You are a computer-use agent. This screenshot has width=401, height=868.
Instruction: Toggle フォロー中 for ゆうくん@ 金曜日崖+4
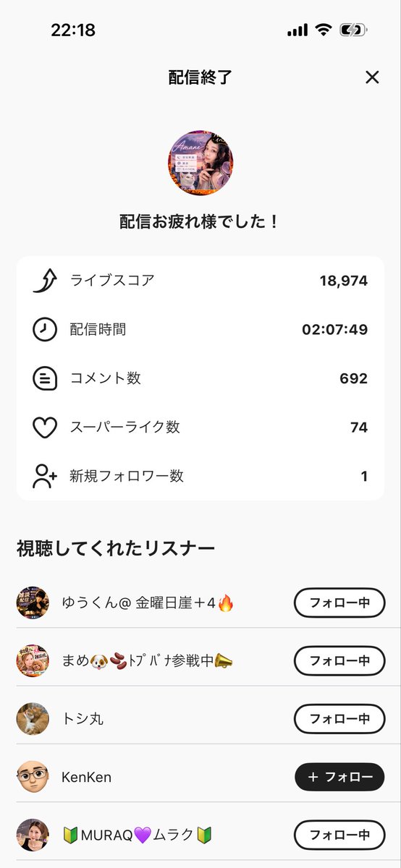pos(339,603)
